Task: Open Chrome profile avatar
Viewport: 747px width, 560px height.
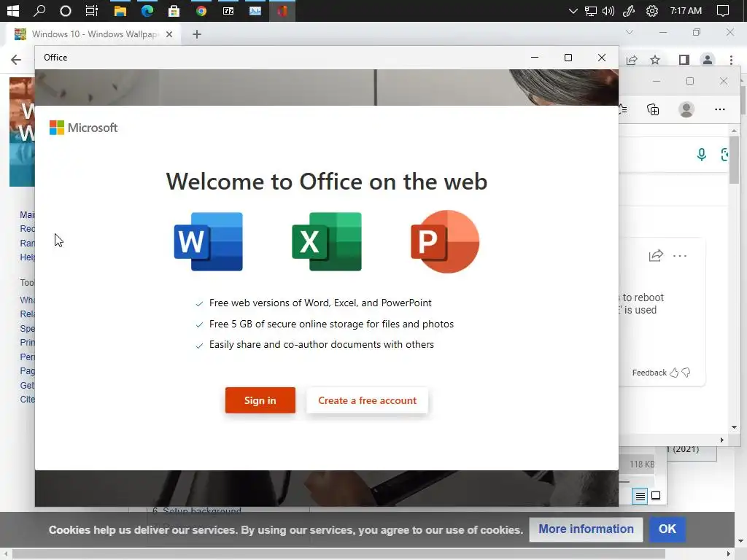Action: click(x=708, y=60)
